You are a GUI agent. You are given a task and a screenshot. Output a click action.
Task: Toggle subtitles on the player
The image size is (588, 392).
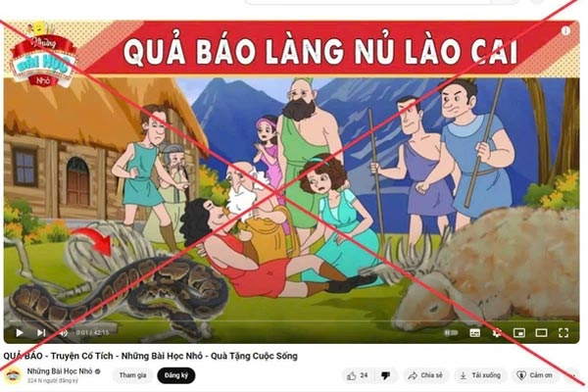point(474,333)
